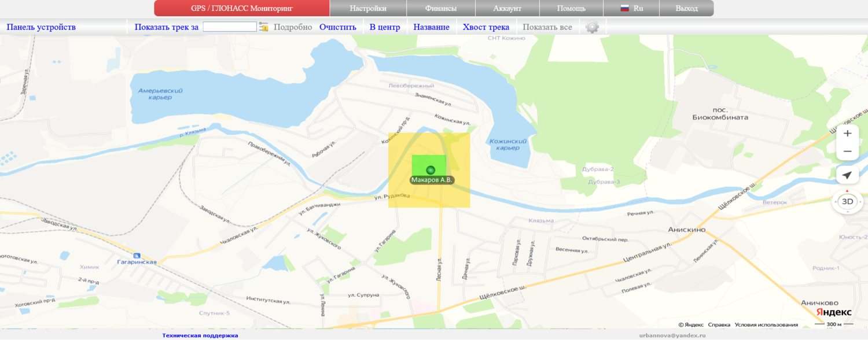This screenshot has height=340, width=868.
Task: Locate me with the geolocation arrow button
Action: tap(848, 175)
